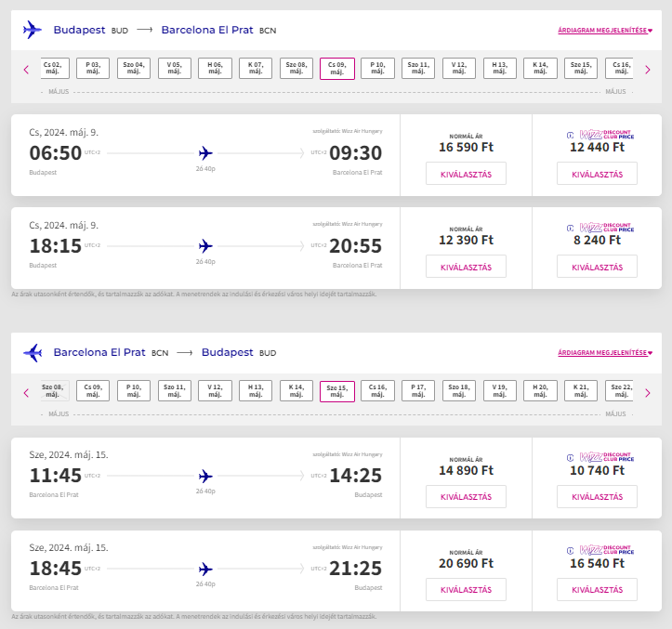This screenshot has width=672, height=629.
Task: Pick the highlighted Cs 09, máj. outbound date
Action: (337, 69)
